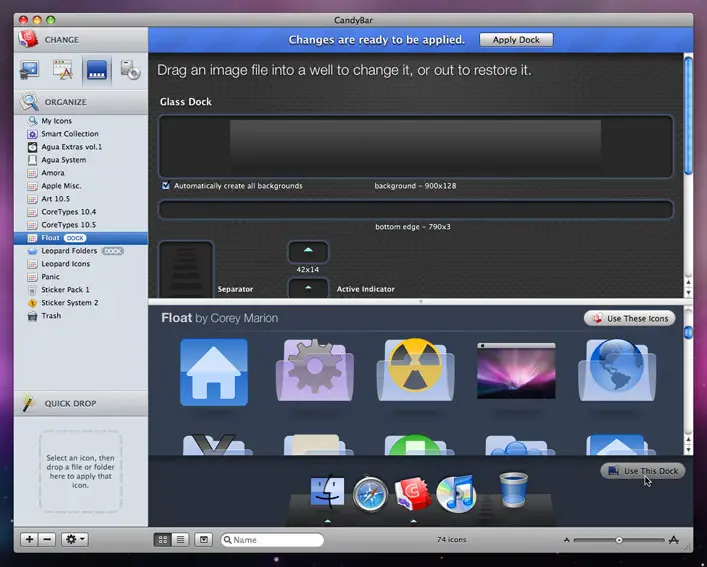Click Trash can in dock preview
The image size is (707, 567).
coord(514,489)
